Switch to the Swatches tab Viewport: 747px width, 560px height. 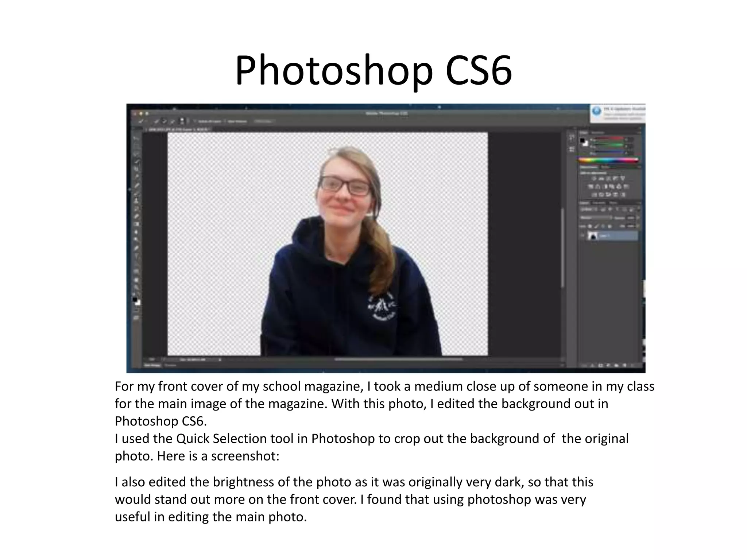598,132
